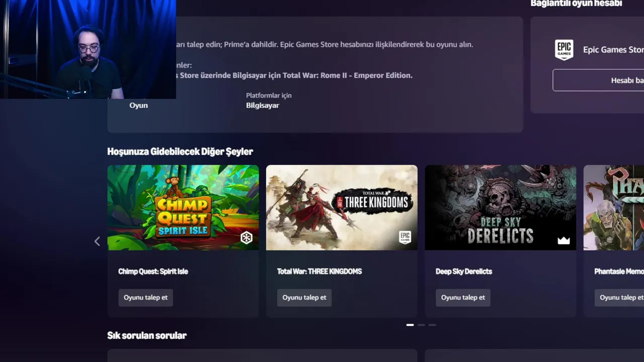Open the Phantasie Memorial thumbnail
The image size is (644, 362).
(614, 208)
